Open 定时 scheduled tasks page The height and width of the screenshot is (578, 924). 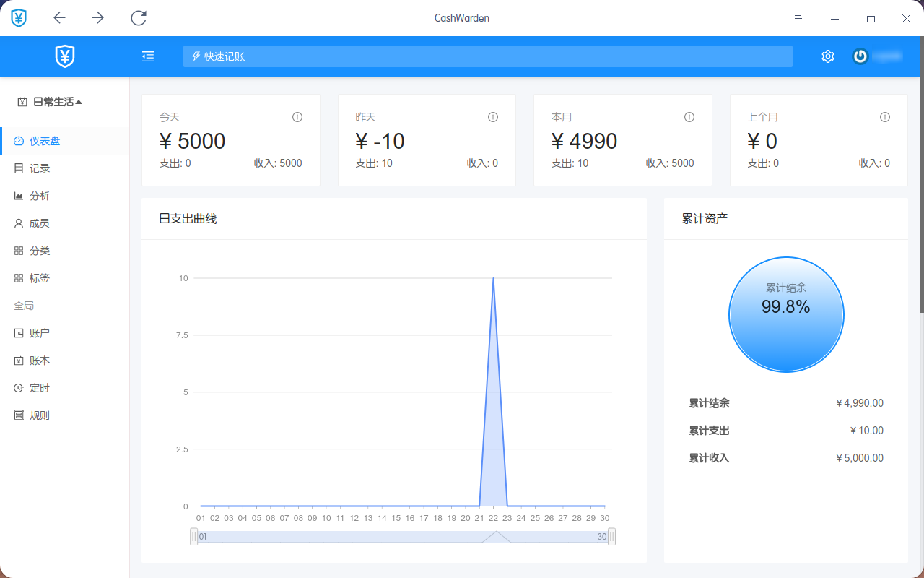(40, 388)
